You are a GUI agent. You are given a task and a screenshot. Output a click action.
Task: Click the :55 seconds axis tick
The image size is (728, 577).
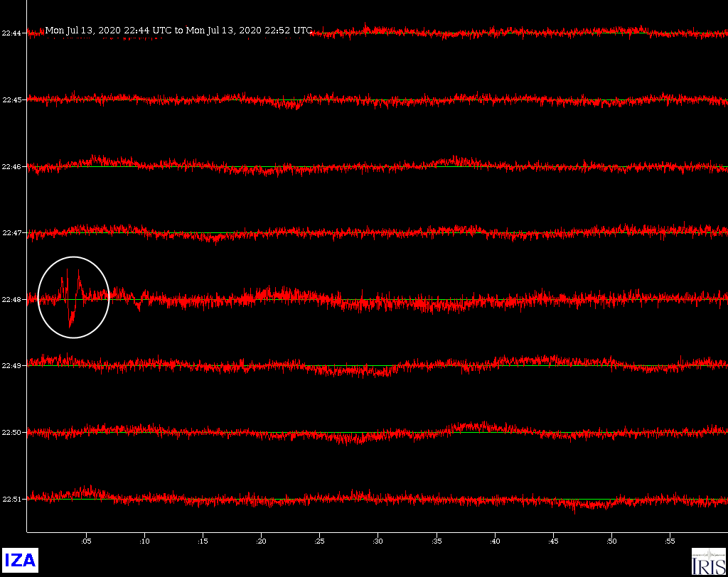669,541
